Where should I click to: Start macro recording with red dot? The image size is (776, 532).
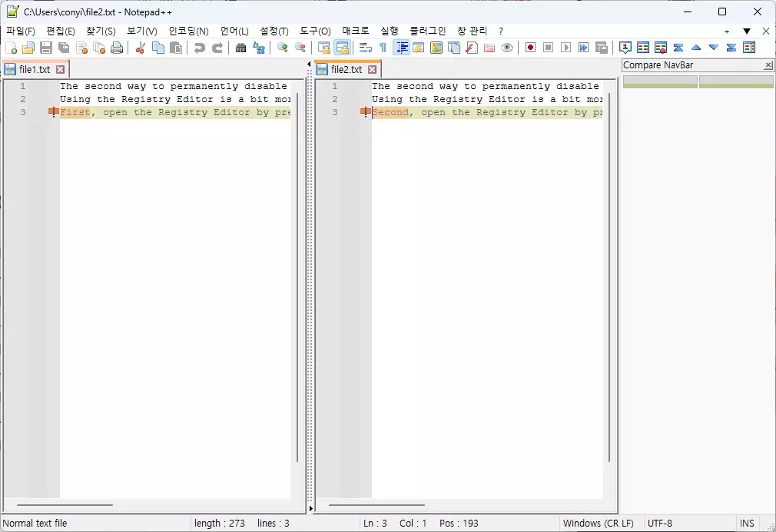pos(531,48)
